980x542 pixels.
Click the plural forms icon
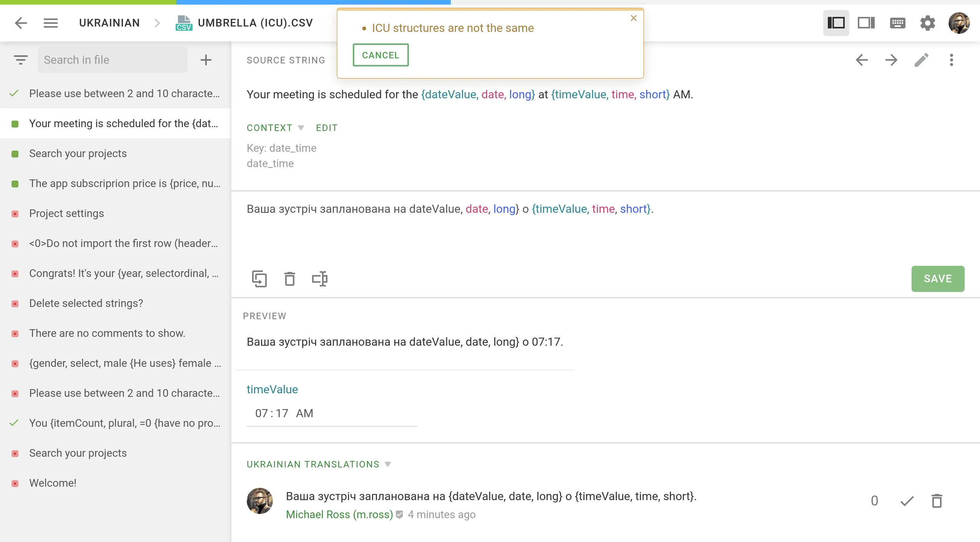[320, 279]
